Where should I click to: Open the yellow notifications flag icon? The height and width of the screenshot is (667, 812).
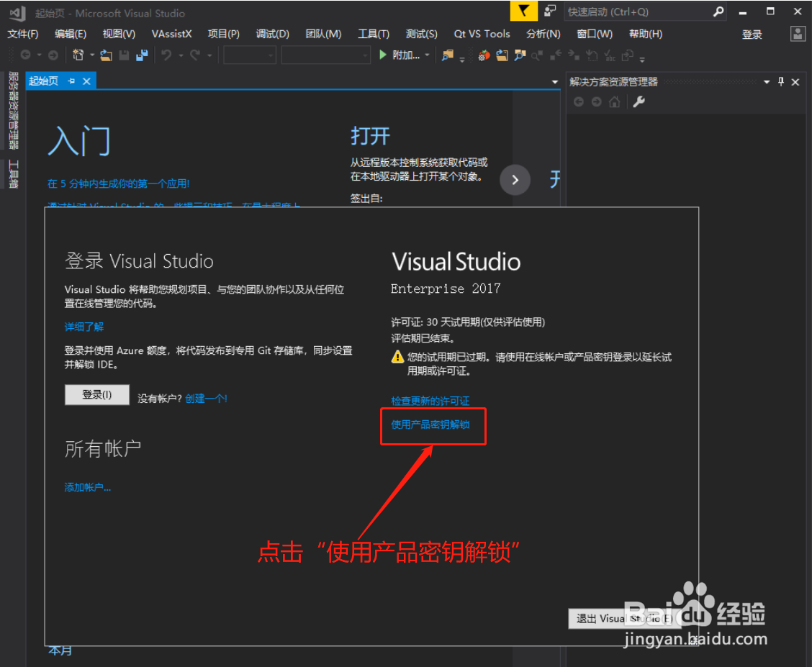click(523, 11)
